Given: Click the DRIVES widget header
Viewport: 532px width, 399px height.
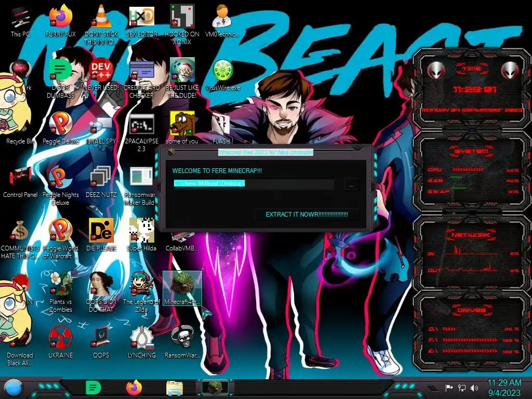Looking at the screenshot, I should click(x=472, y=310).
